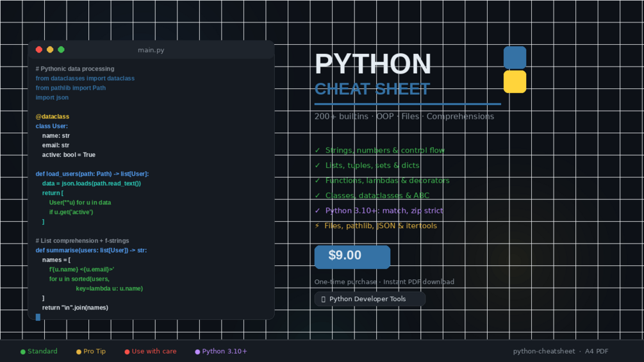Click the yellow minimize dot in main.py window
644x362 pixels.
coord(50,50)
